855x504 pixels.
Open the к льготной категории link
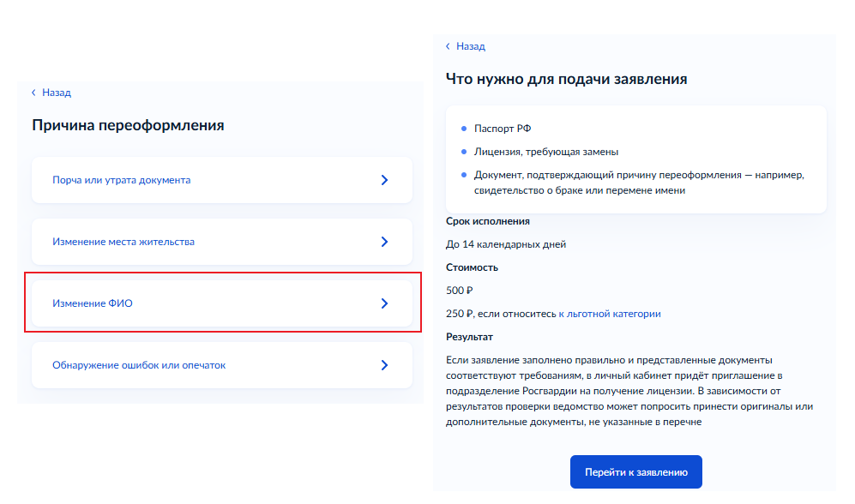(610, 314)
